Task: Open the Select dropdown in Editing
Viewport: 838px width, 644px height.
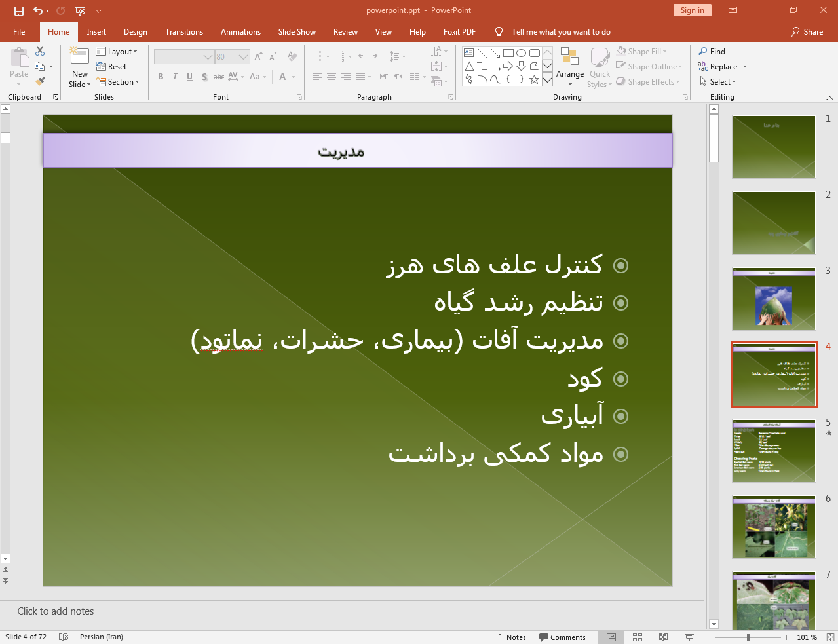Action: coord(719,82)
